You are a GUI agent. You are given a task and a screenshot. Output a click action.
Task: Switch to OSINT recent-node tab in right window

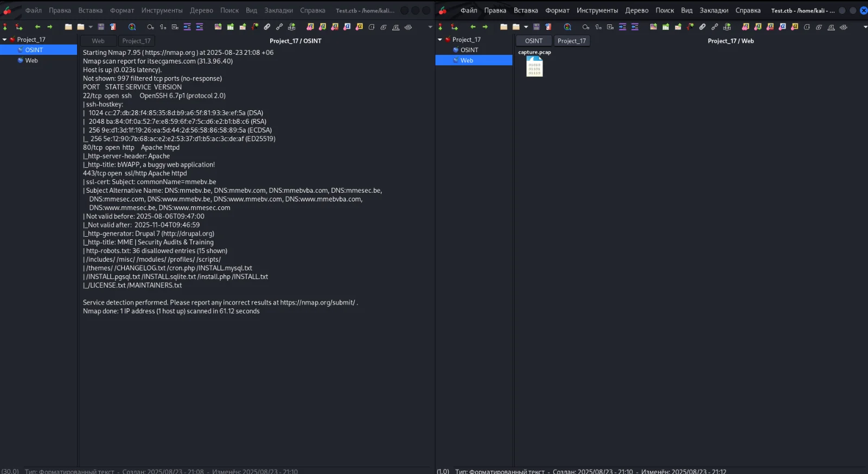click(534, 41)
